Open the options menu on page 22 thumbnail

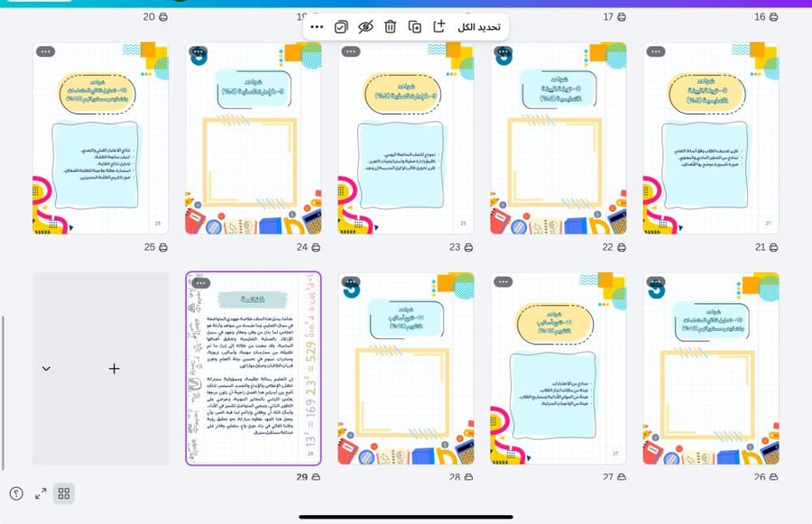pos(503,51)
